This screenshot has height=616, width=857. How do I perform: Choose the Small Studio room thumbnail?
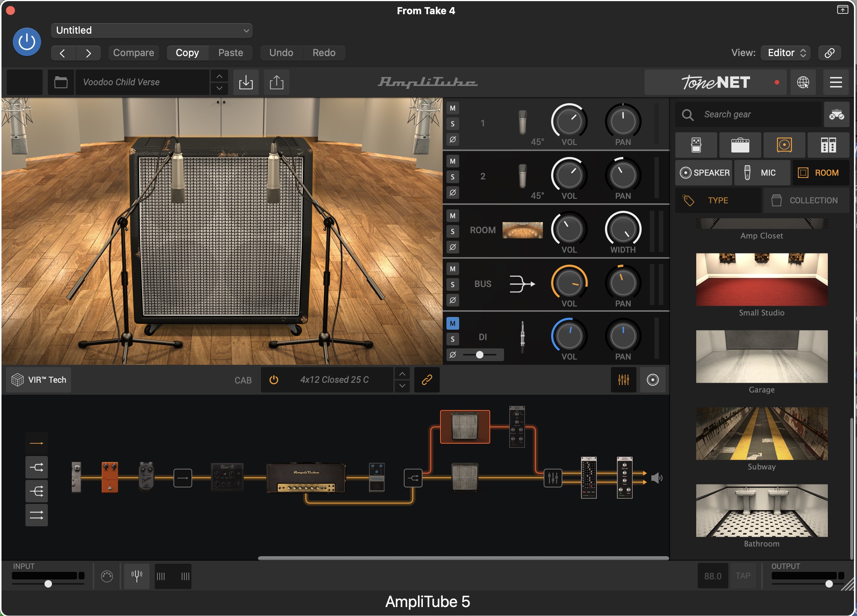[x=761, y=280]
